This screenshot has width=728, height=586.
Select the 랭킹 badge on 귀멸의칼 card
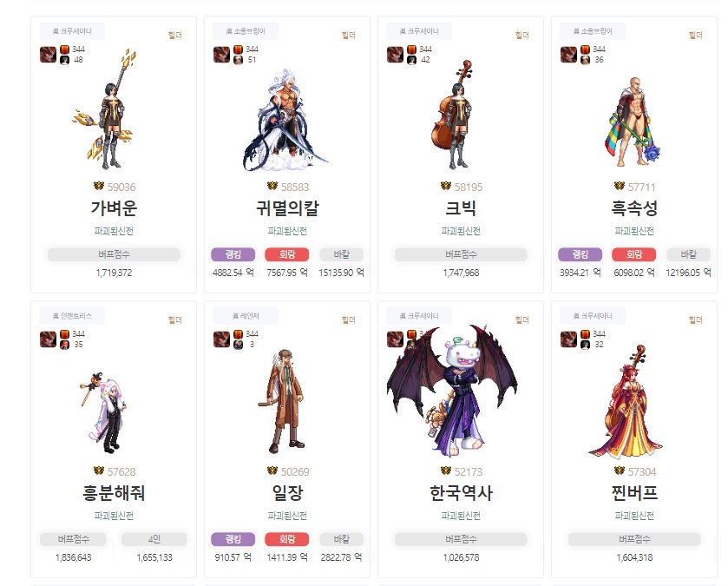tap(233, 254)
